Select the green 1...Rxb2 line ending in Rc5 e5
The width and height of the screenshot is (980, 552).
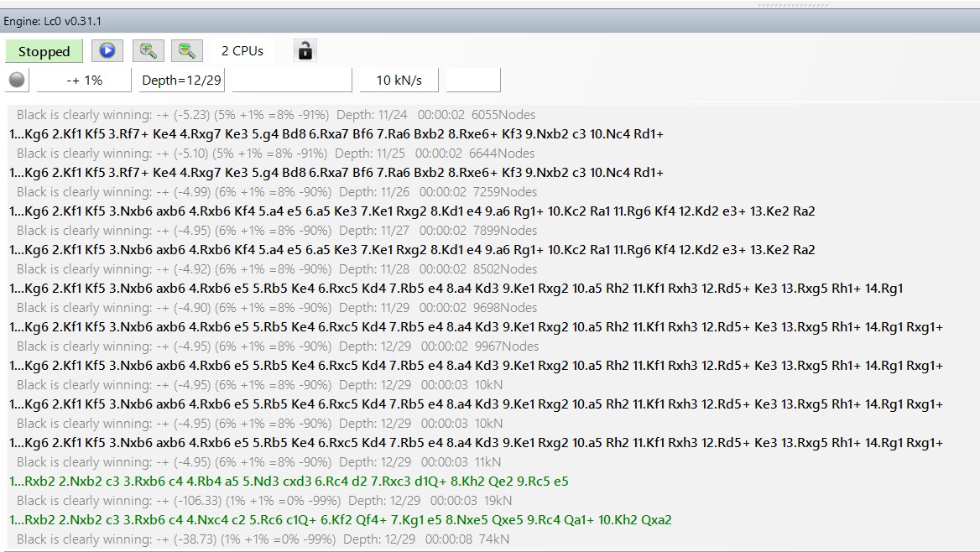coord(289,482)
